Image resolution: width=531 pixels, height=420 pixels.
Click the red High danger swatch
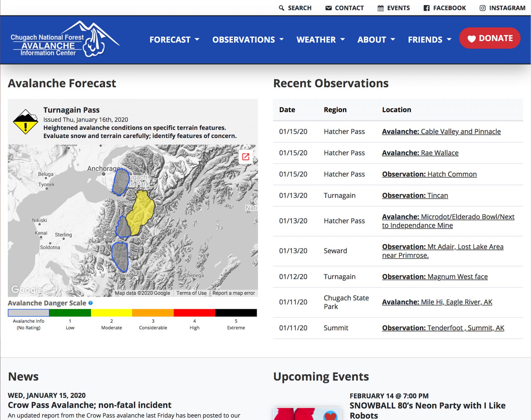click(194, 313)
